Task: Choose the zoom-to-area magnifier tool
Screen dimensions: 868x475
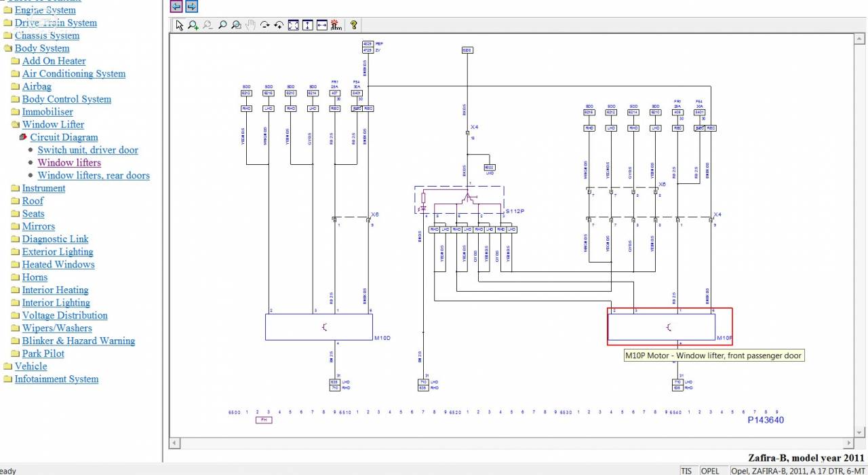Action: pos(236,25)
